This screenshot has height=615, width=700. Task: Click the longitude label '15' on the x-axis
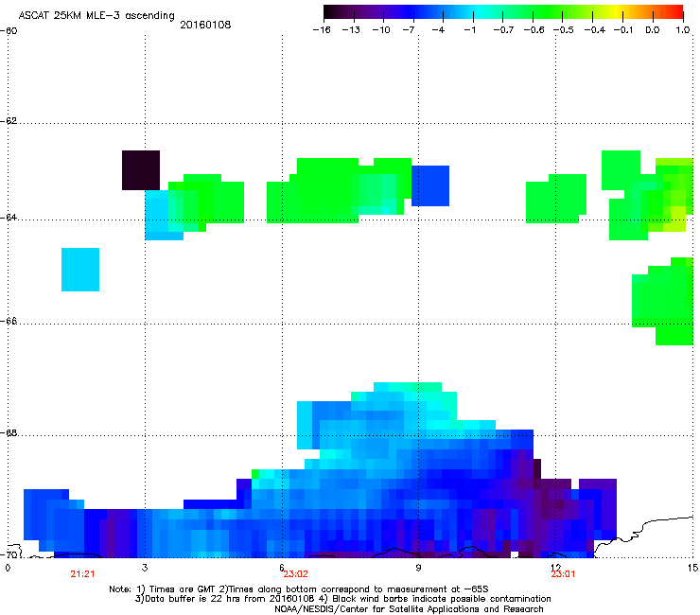point(692,568)
